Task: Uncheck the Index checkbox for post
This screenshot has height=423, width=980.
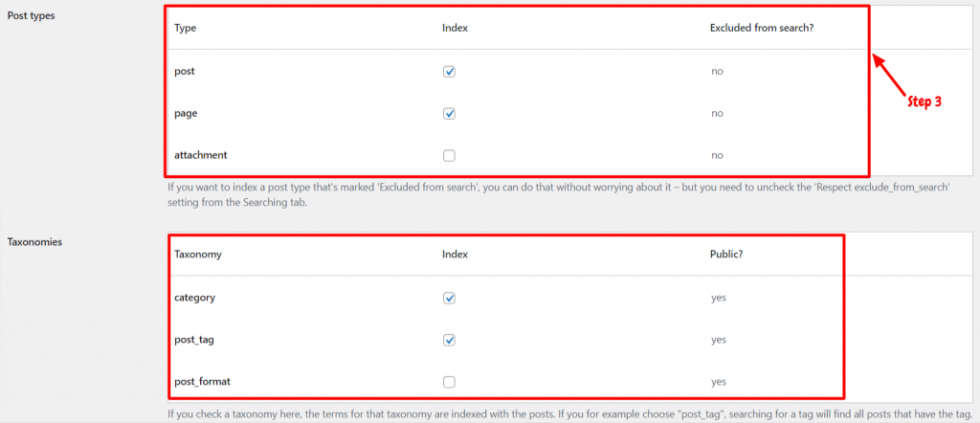Action: point(449,72)
